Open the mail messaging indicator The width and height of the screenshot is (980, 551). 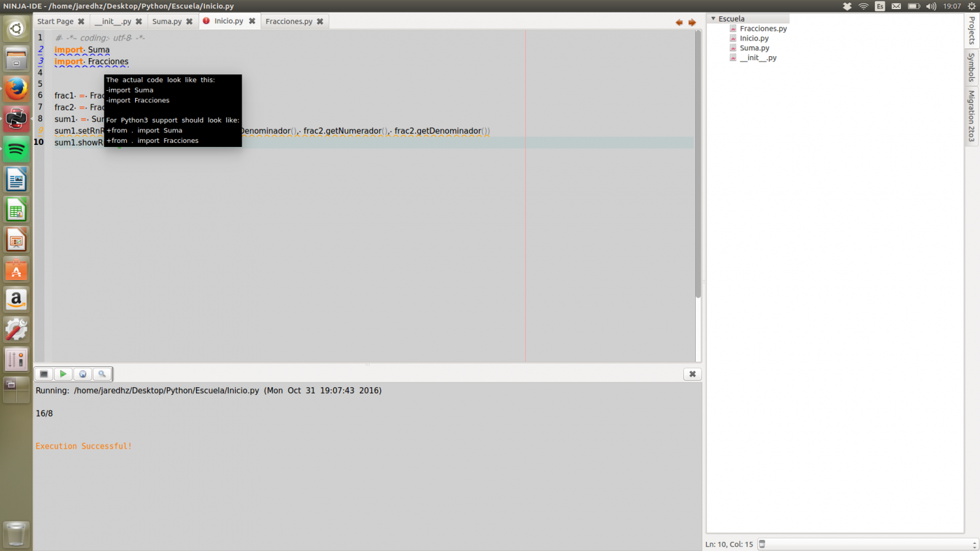896,6
